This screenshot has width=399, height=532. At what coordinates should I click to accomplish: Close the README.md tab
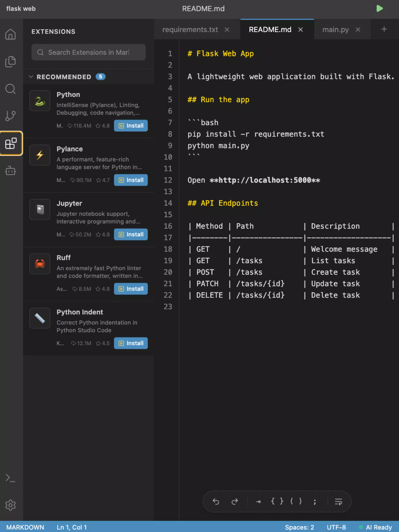click(x=300, y=30)
